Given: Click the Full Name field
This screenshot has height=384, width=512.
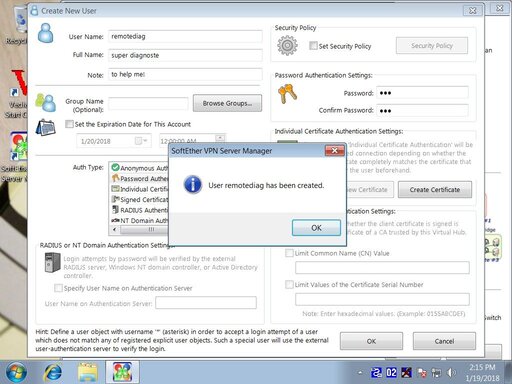Looking at the screenshot, I should click(185, 55).
